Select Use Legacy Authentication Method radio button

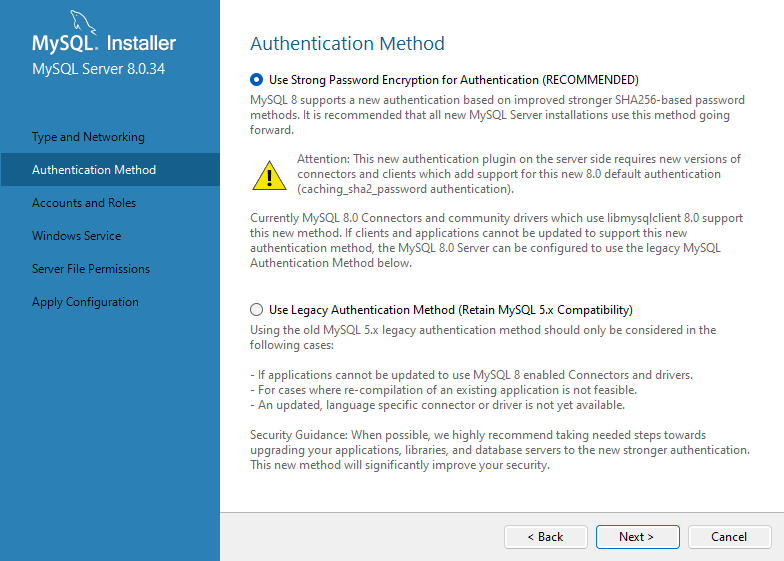pyautogui.click(x=256, y=310)
